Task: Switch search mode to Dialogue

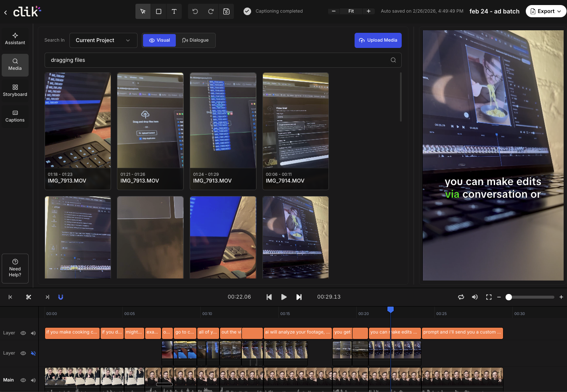Action: [x=195, y=40]
